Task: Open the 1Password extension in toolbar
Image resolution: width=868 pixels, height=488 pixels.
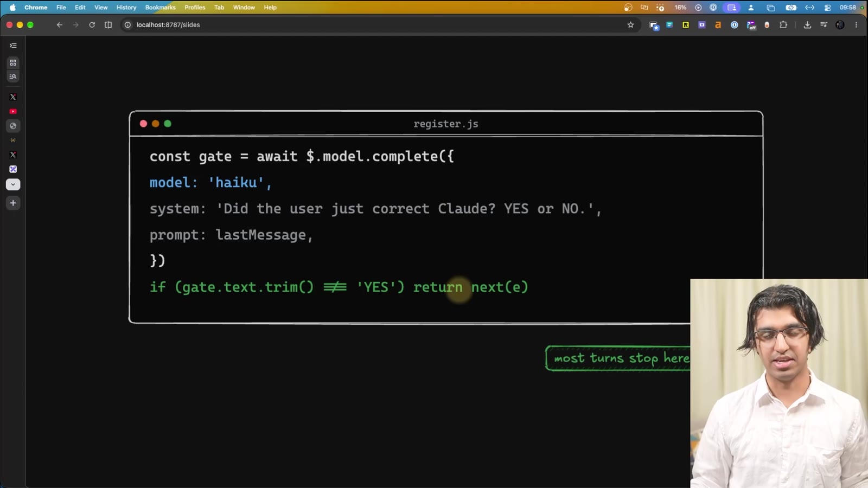Action: (x=735, y=25)
